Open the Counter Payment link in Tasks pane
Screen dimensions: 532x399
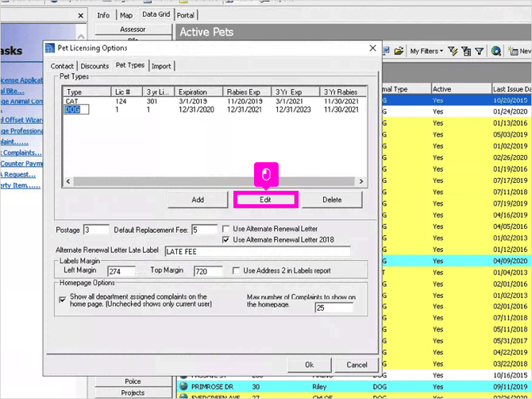(21, 163)
